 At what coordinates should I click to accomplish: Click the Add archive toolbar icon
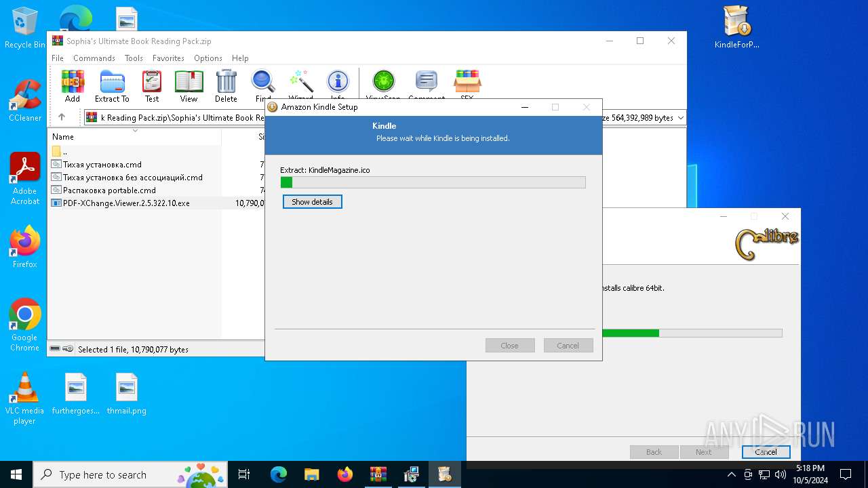(x=73, y=86)
